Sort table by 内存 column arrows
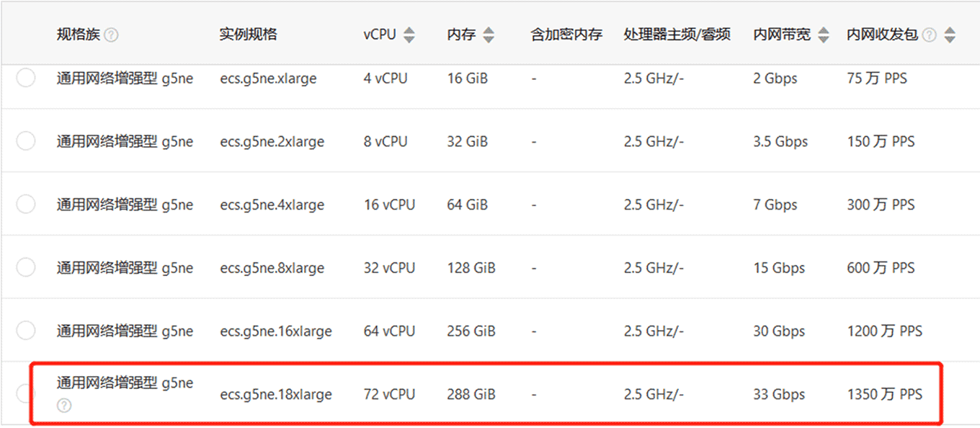Image resolution: width=980 pixels, height=428 pixels. (489, 35)
